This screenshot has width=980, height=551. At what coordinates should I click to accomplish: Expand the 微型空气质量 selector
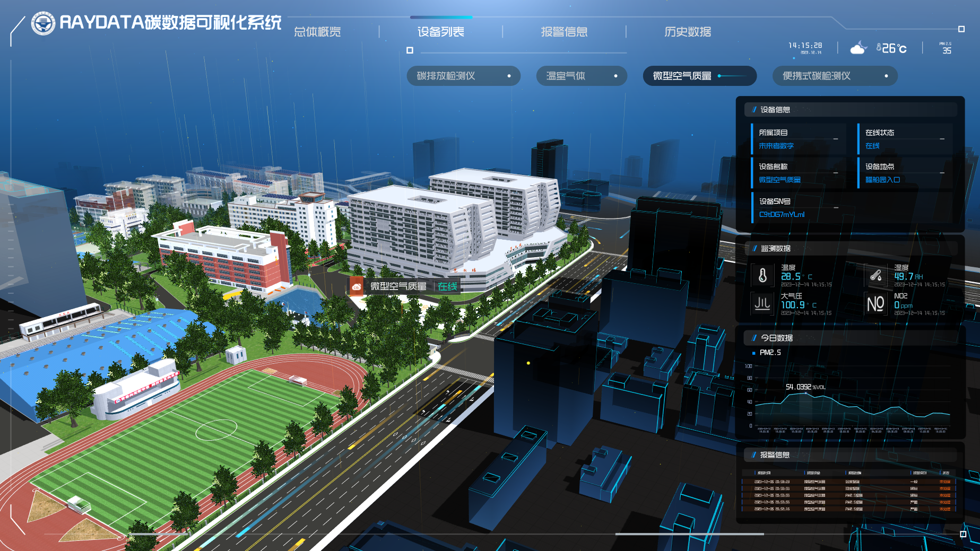pos(699,76)
